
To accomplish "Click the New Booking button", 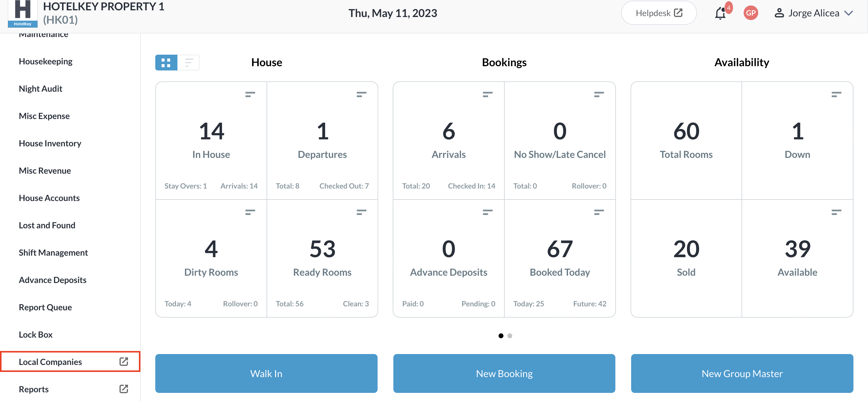I will 504,373.
